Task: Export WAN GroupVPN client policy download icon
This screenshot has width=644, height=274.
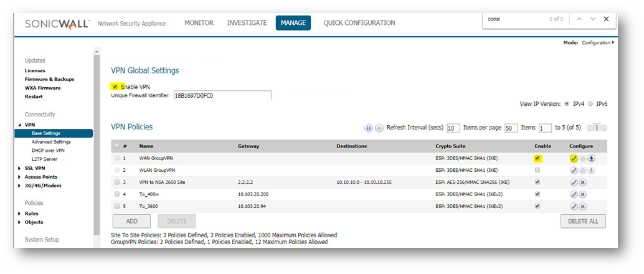Action: (591, 158)
